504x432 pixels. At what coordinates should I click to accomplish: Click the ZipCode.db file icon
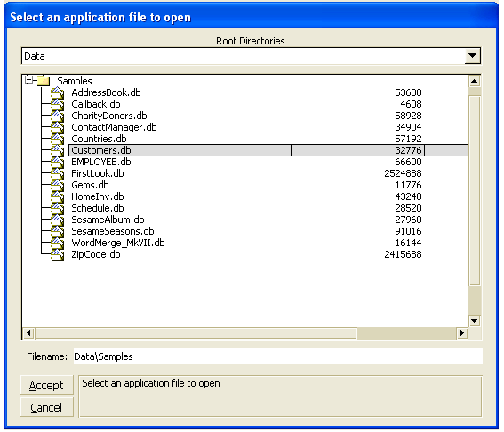[x=57, y=254]
